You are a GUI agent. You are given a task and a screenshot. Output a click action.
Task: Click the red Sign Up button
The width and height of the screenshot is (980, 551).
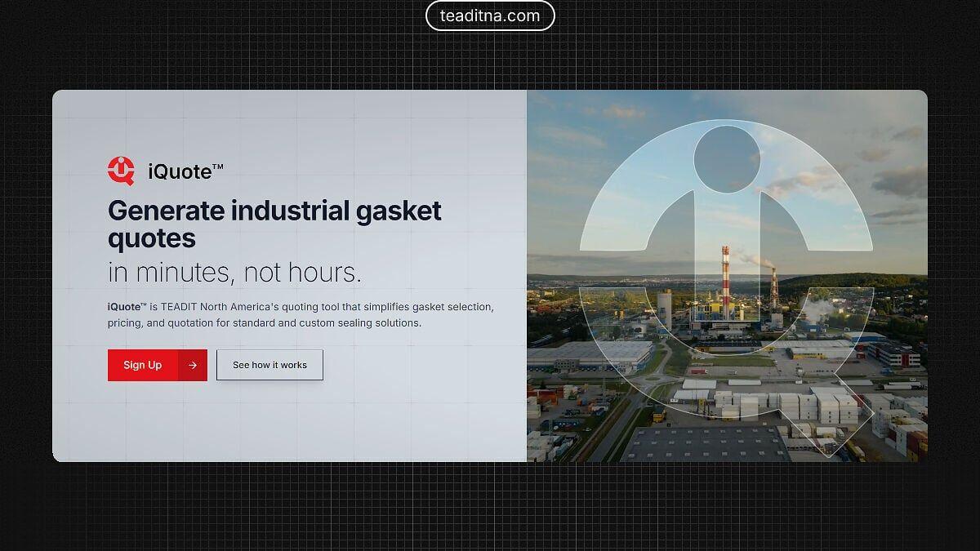tap(157, 365)
